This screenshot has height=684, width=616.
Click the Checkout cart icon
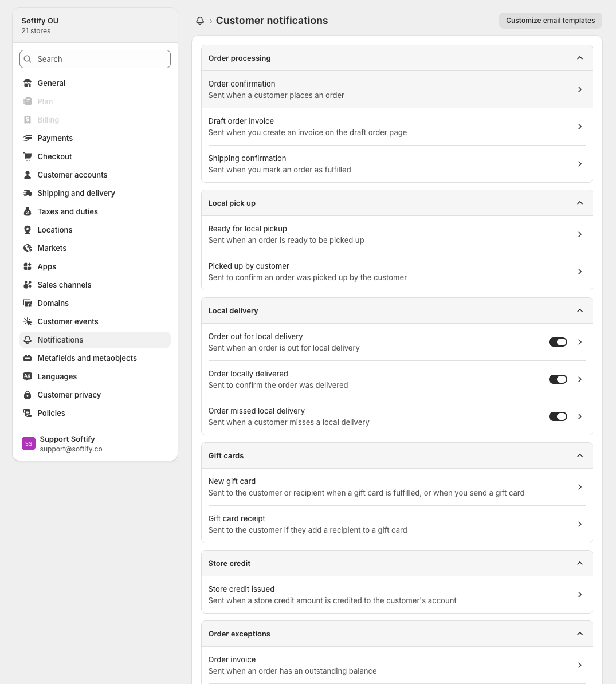point(28,156)
